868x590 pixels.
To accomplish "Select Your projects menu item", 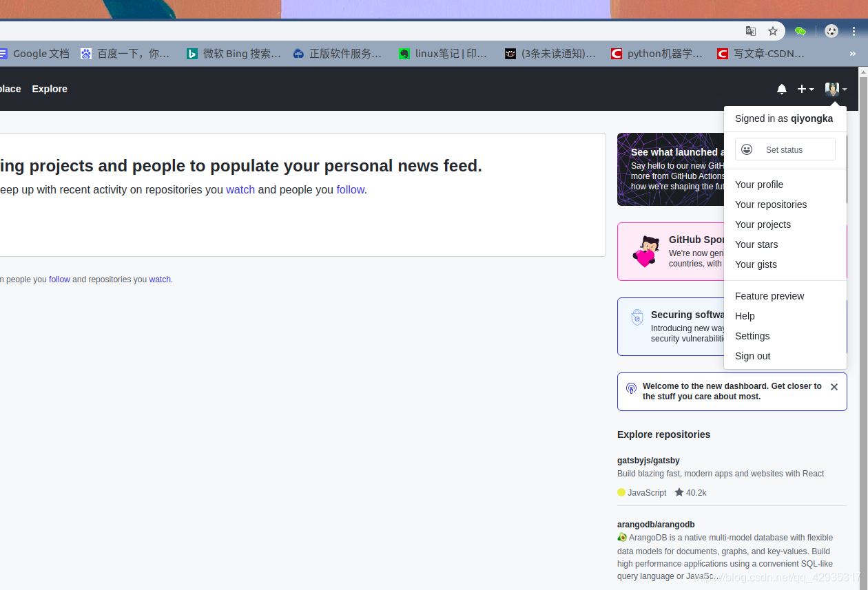I will tap(785, 224).
